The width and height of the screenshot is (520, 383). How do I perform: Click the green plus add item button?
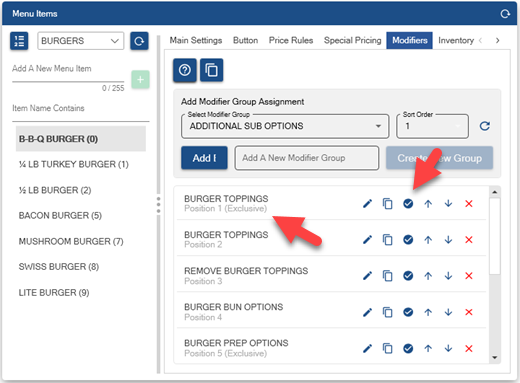coord(140,80)
